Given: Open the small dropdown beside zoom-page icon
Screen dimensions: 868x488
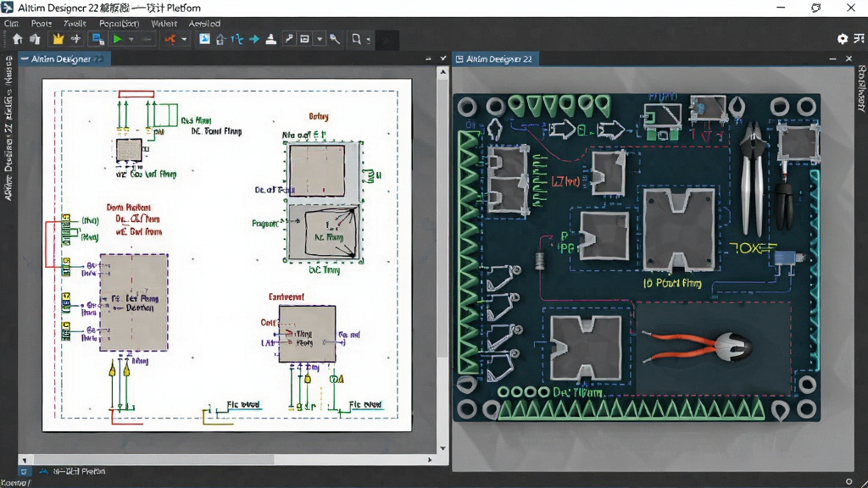Looking at the screenshot, I should tap(368, 41).
